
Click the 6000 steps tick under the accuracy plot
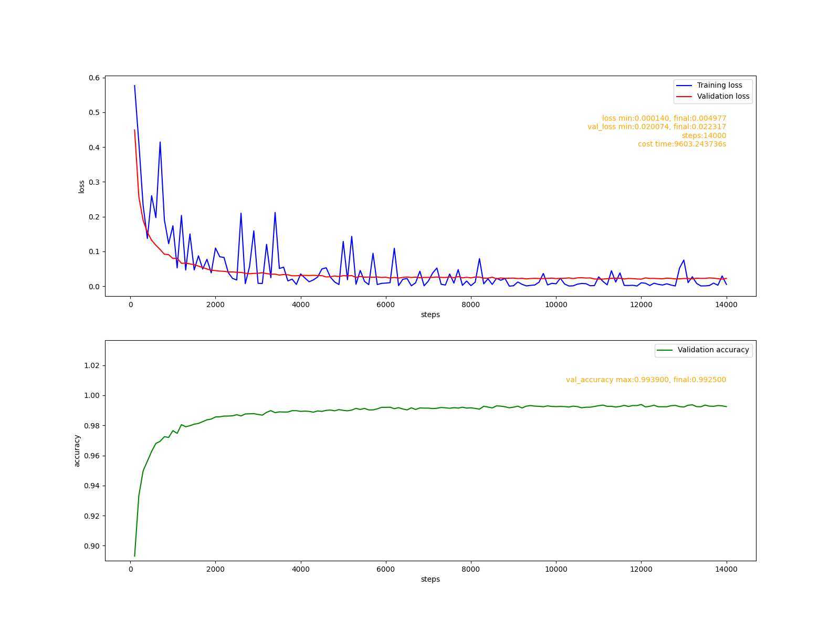coord(385,569)
